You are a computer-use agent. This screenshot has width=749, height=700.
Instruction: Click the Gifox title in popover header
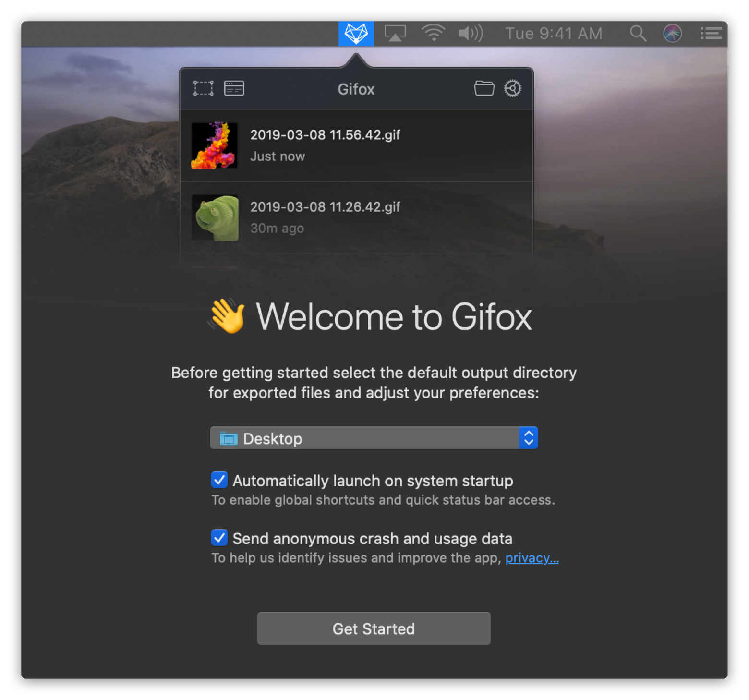(x=356, y=89)
